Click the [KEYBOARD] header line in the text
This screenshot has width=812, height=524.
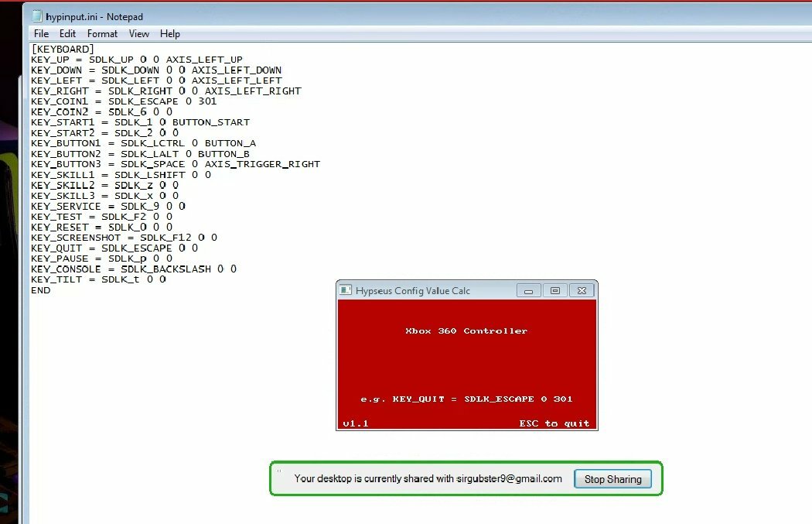[63, 50]
